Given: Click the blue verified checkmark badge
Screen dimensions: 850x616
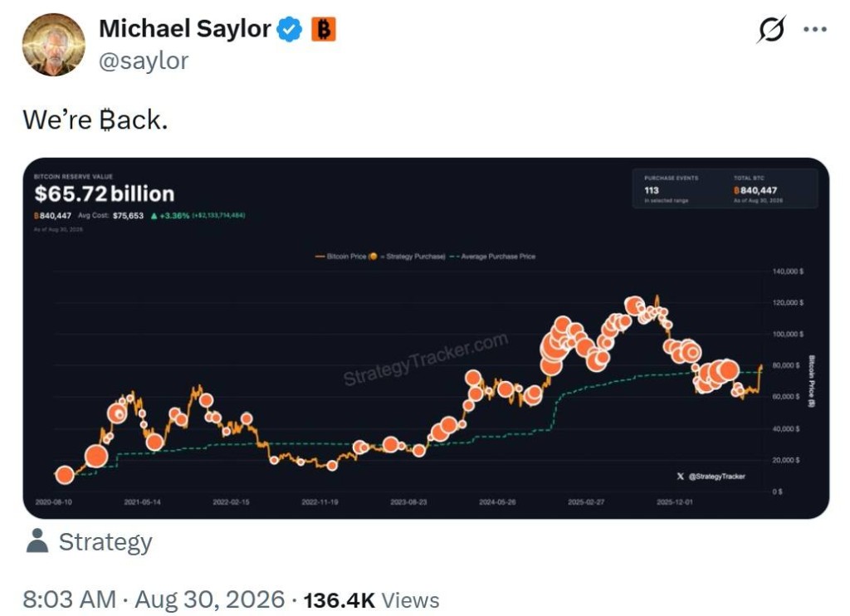Looking at the screenshot, I should click(290, 29).
